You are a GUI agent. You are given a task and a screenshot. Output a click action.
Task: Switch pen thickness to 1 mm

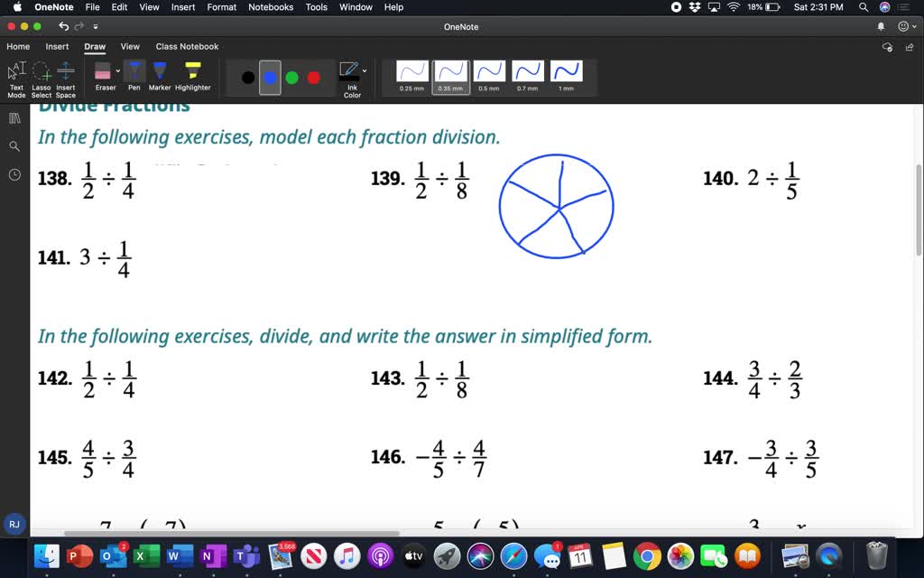(566, 74)
